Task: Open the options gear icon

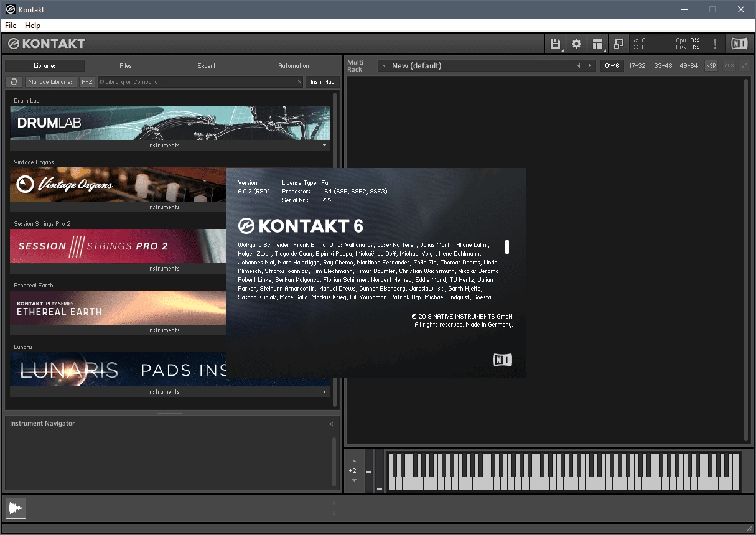Action: point(576,44)
